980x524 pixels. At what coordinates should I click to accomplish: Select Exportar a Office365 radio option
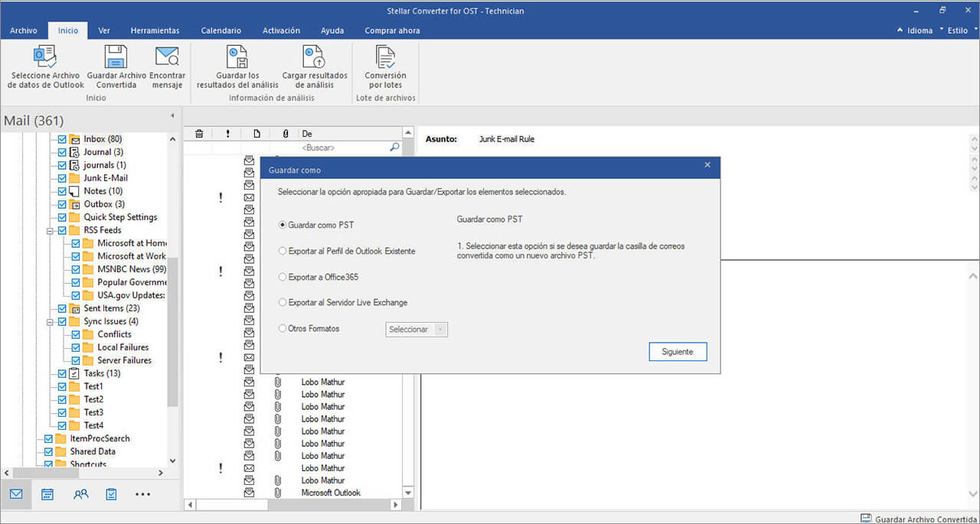(283, 277)
